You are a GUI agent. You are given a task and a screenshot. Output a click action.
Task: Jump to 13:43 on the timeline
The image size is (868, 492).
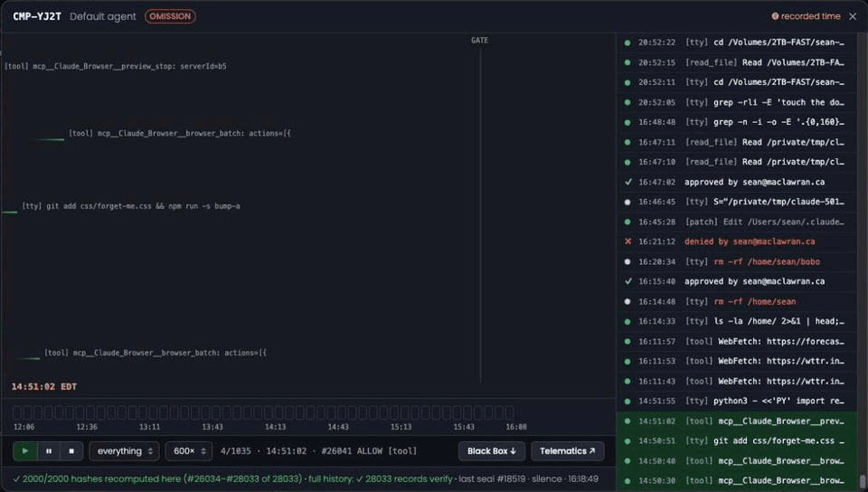click(212, 427)
